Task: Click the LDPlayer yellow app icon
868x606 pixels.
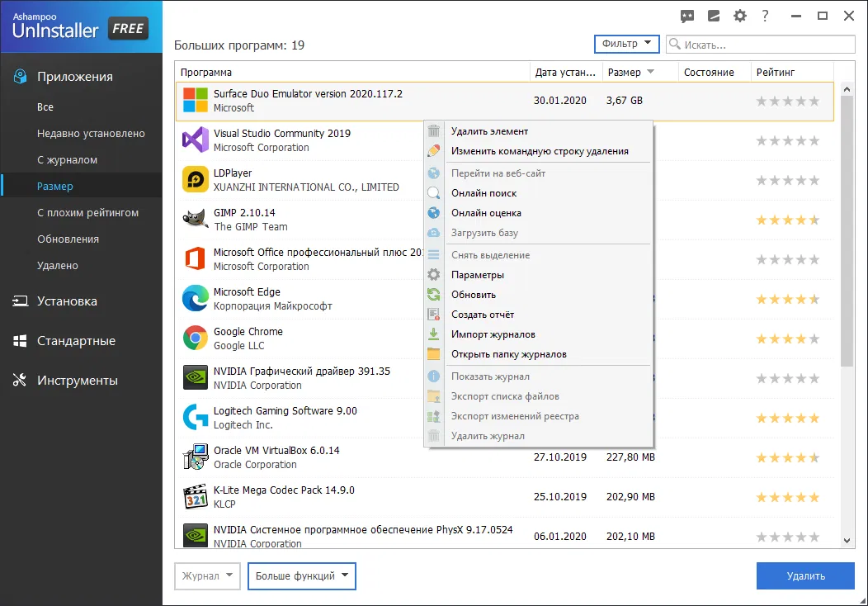Action: point(196,179)
